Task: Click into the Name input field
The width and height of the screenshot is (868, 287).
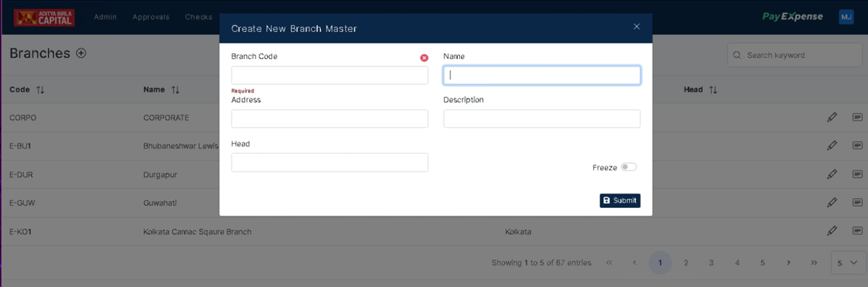Action: 542,75
